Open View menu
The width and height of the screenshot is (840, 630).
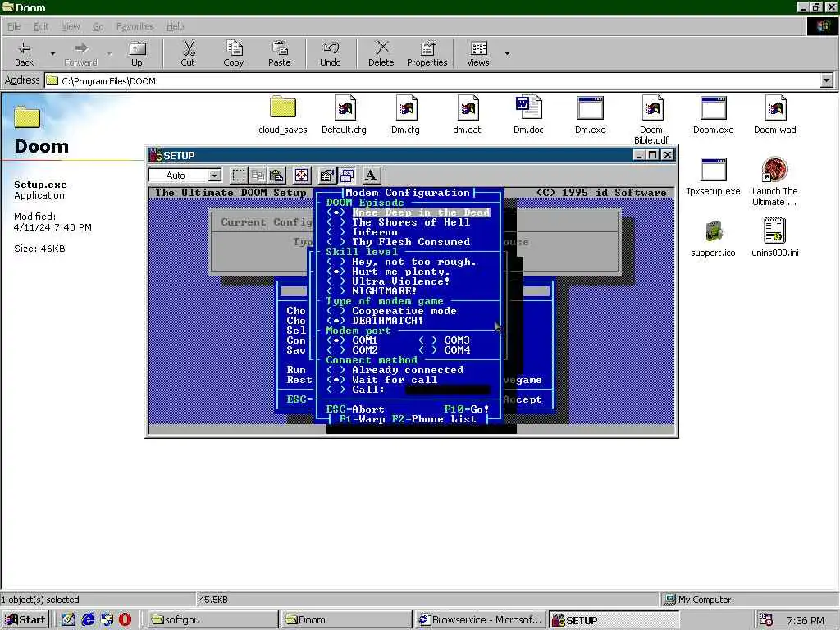point(71,26)
